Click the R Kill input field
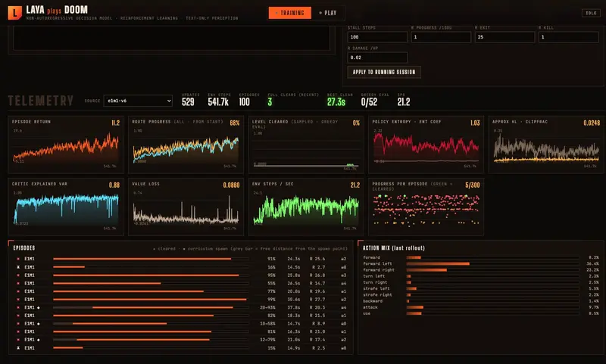606x364 pixels. click(569, 37)
